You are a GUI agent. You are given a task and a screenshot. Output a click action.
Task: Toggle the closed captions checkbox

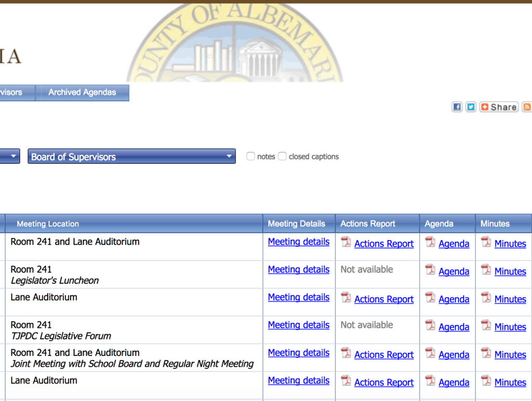tap(282, 156)
